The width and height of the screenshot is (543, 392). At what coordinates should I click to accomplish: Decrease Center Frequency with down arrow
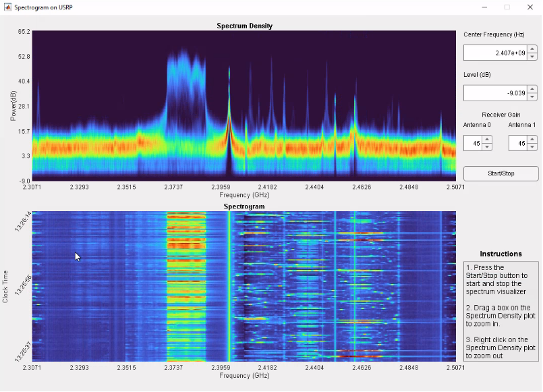click(x=532, y=57)
